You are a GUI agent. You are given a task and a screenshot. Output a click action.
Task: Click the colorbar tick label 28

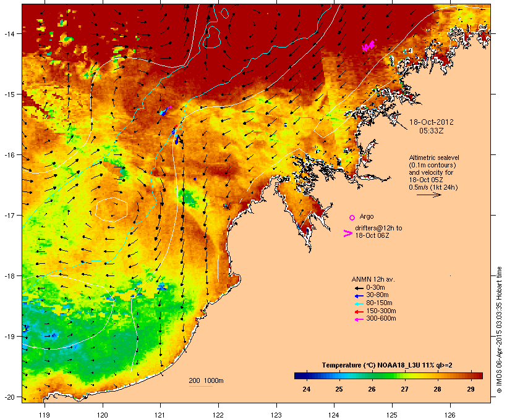[438, 389]
